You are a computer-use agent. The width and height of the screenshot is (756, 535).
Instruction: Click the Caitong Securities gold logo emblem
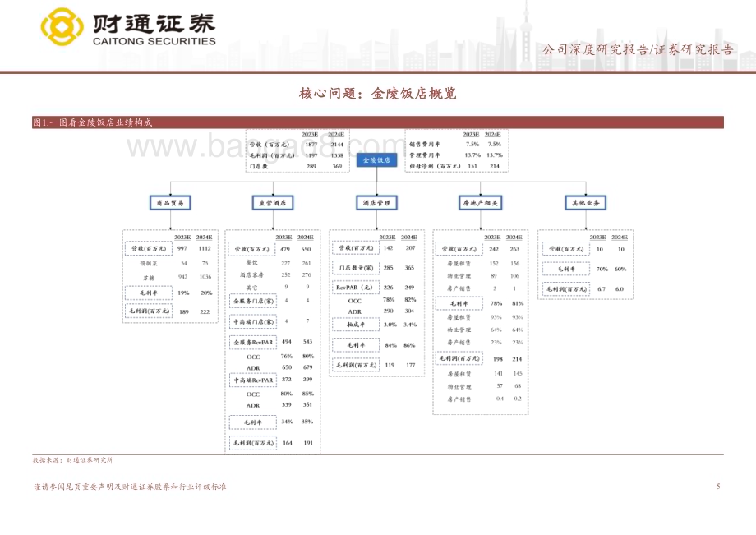(62, 26)
